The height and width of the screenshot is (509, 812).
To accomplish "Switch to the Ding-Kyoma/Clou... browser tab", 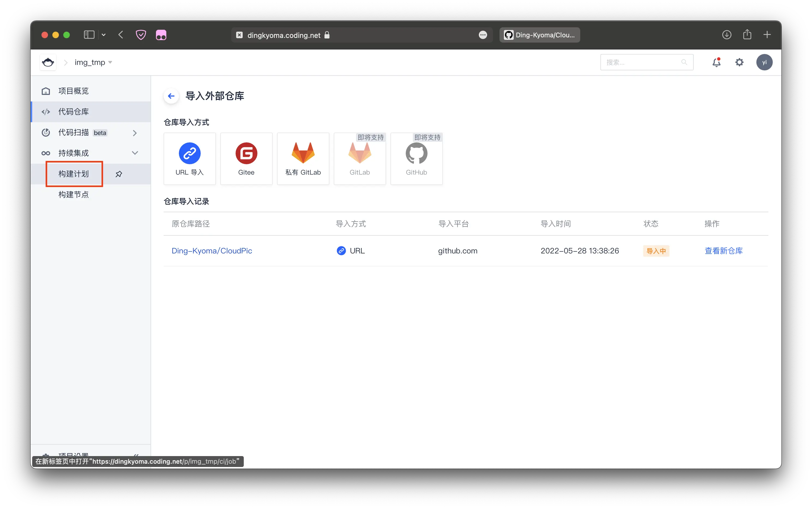I will pos(539,35).
